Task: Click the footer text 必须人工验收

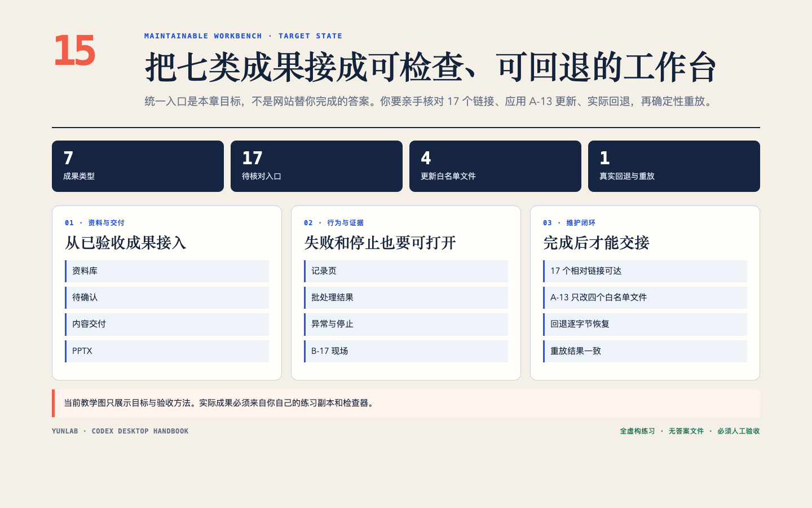Action: [739, 431]
